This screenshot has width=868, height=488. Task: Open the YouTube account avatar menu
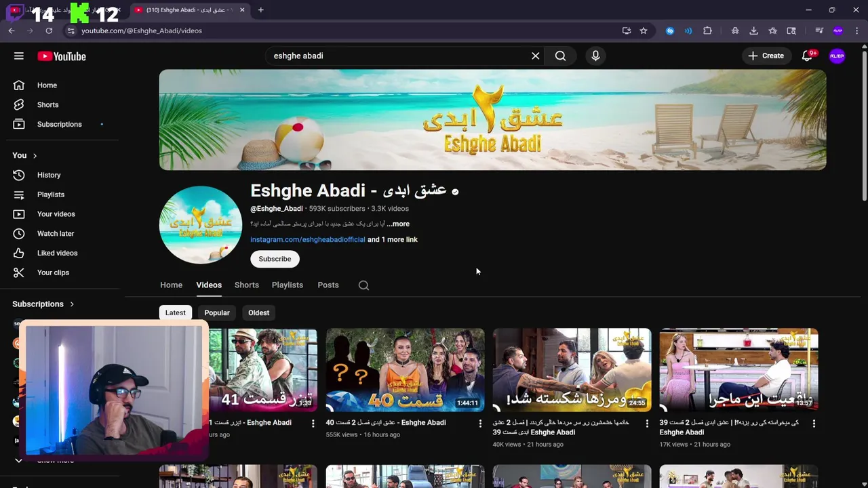click(x=837, y=56)
